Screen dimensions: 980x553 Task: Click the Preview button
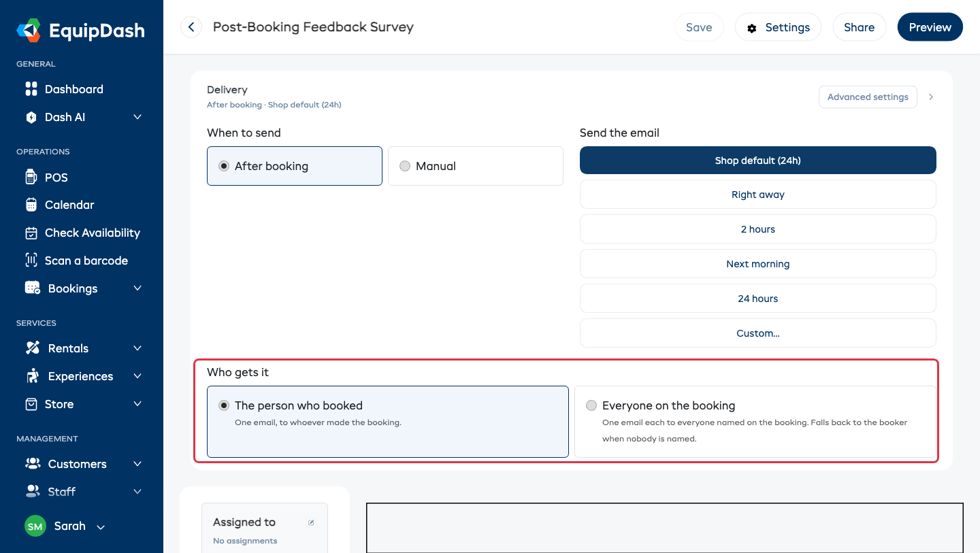point(930,27)
